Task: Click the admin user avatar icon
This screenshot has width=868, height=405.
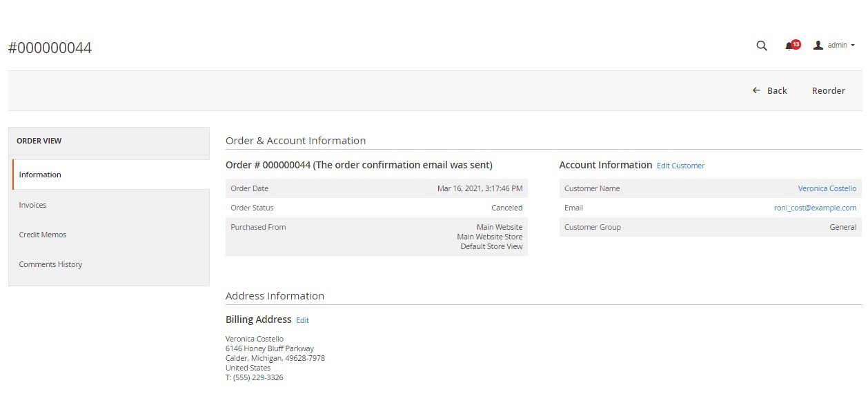Action: click(x=818, y=45)
